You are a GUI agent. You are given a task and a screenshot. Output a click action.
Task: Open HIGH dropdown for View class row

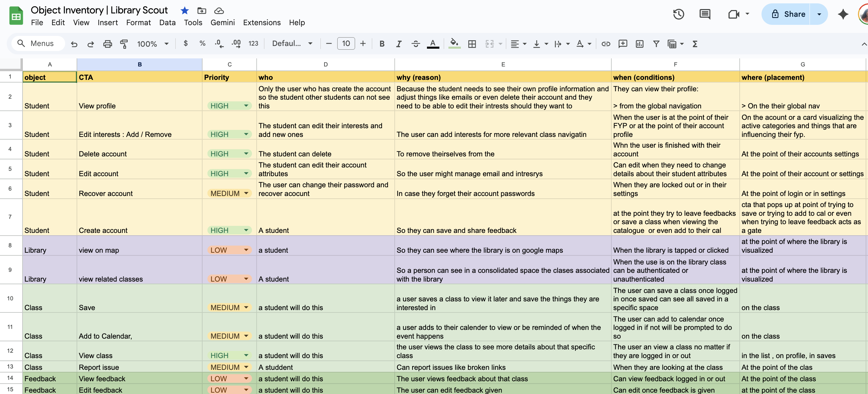229,356
